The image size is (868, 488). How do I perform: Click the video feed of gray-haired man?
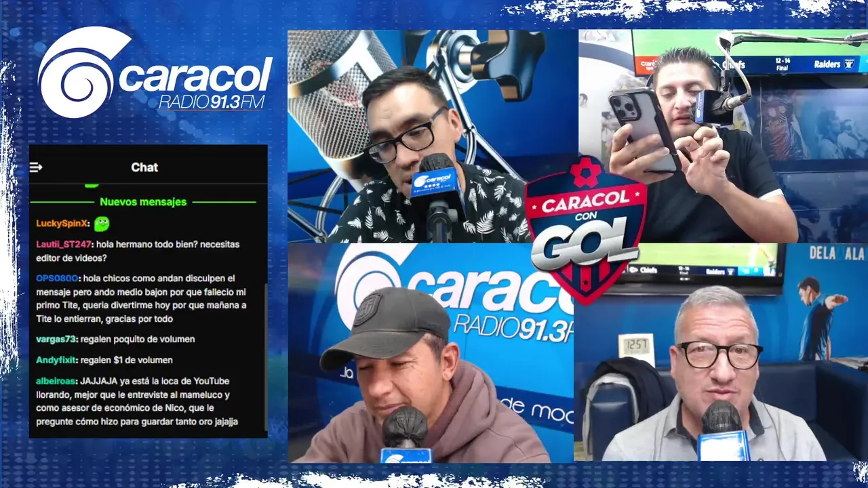tap(721, 353)
